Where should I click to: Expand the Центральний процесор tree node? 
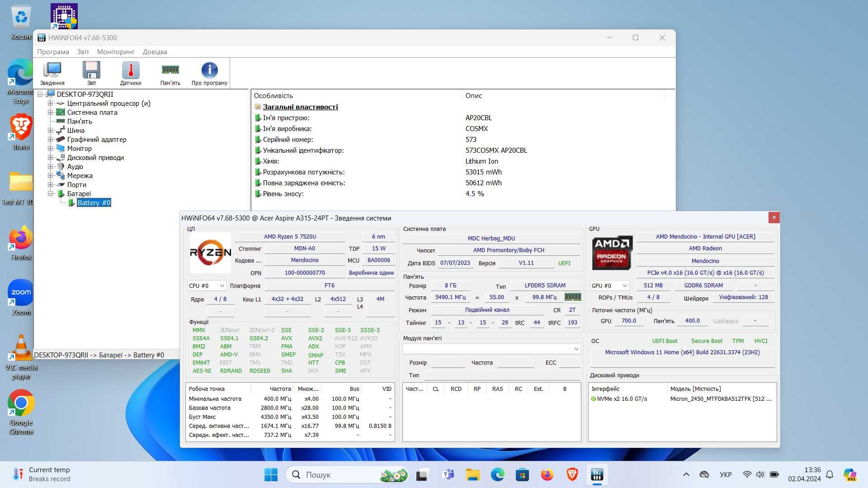(x=51, y=103)
